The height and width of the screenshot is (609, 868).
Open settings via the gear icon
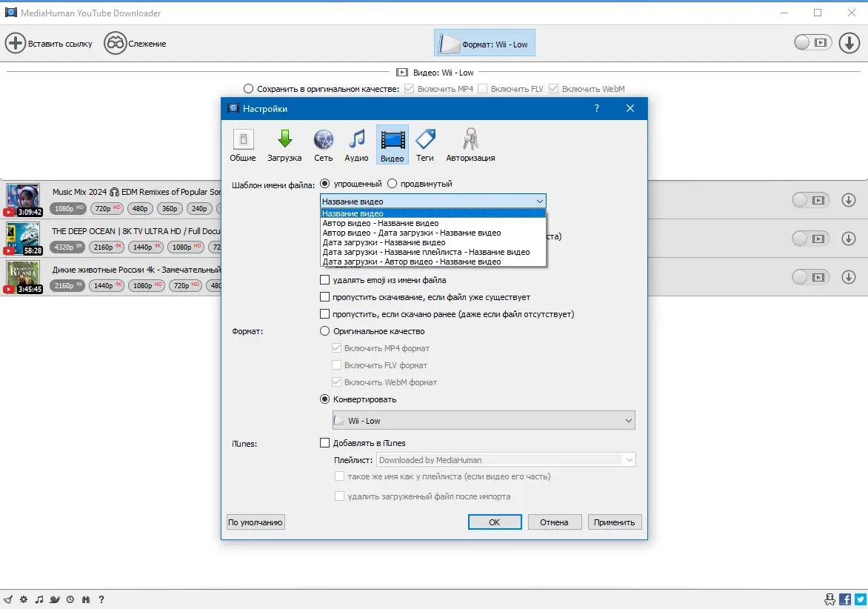[23, 599]
